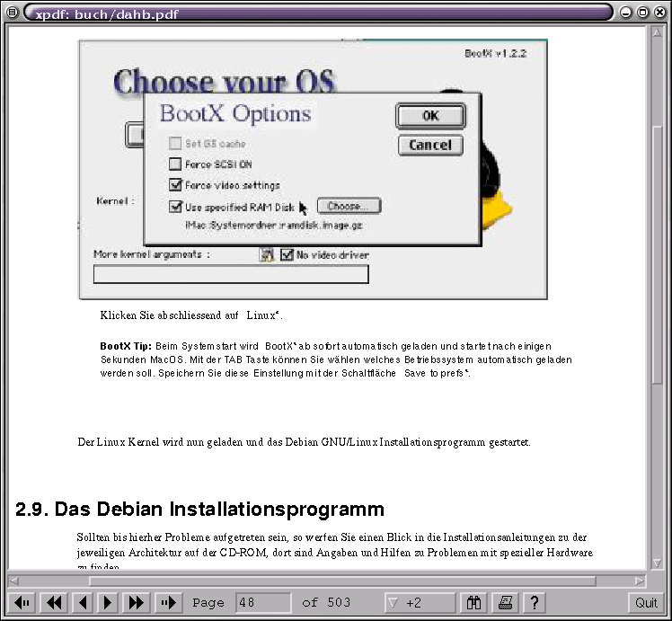Click the Choose... button in BootX image

(x=349, y=206)
